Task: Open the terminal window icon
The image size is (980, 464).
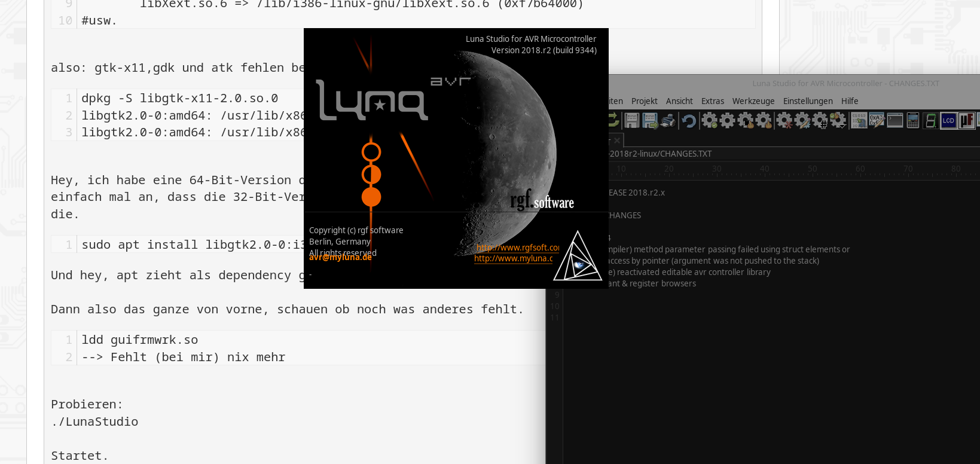Action: pos(895,120)
